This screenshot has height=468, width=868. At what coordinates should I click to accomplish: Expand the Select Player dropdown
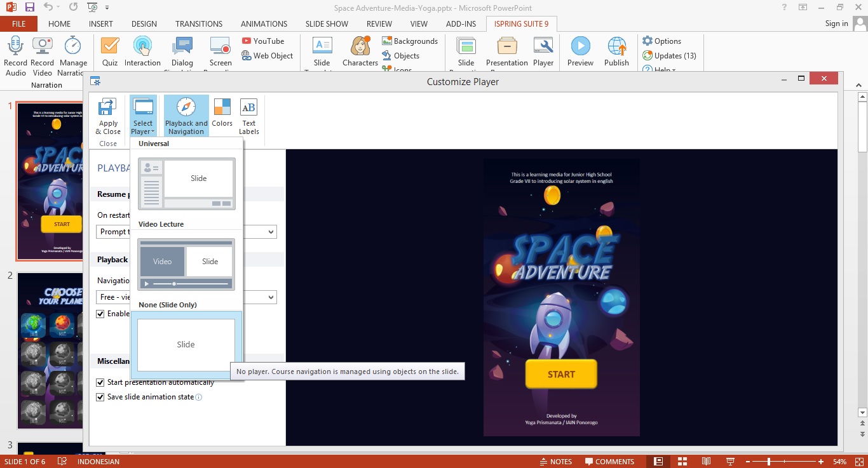tap(142, 116)
